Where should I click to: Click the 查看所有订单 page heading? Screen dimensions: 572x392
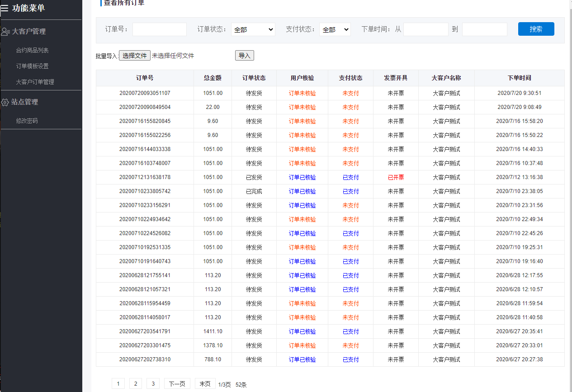(x=124, y=3)
